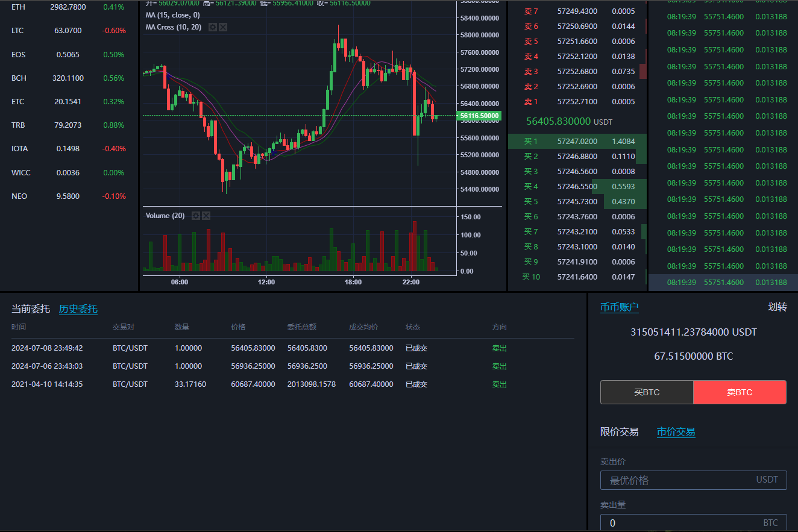Open the 币币账户 link
The image size is (798, 532).
(x=619, y=307)
